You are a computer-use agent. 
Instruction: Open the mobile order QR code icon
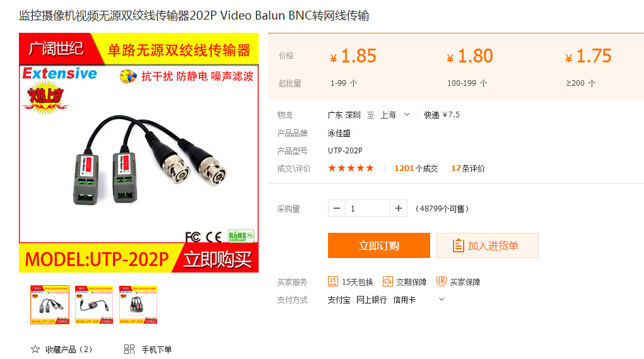coord(129,349)
